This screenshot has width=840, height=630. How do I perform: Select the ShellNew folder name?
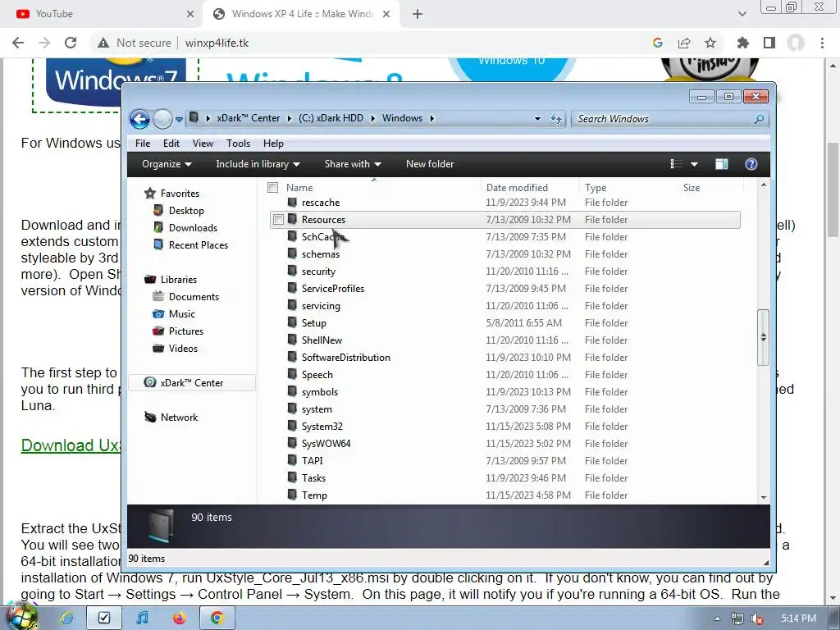322,340
